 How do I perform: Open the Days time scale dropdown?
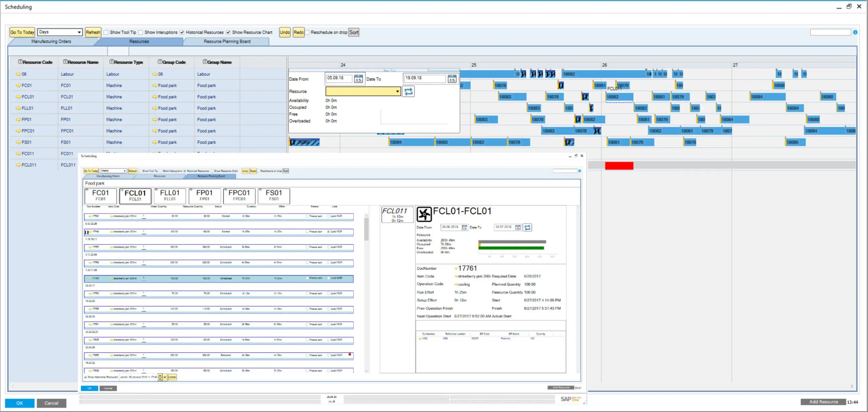coord(79,32)
